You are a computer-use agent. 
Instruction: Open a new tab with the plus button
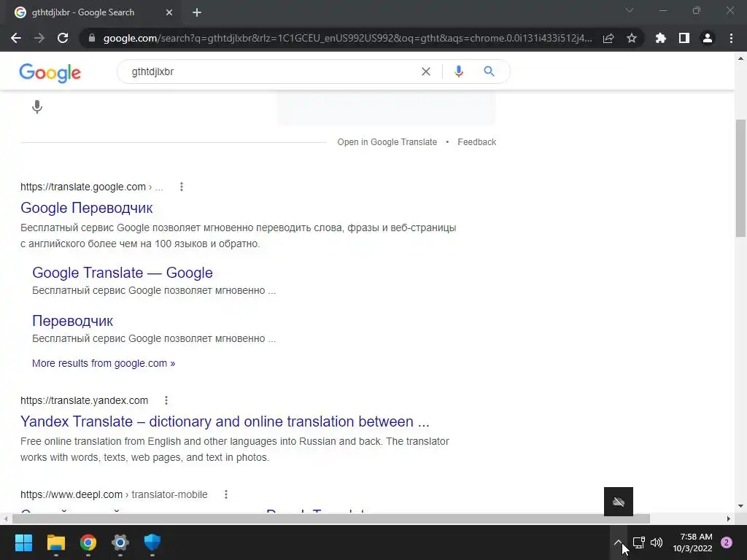pyautogui.click(x=197, y=13)
